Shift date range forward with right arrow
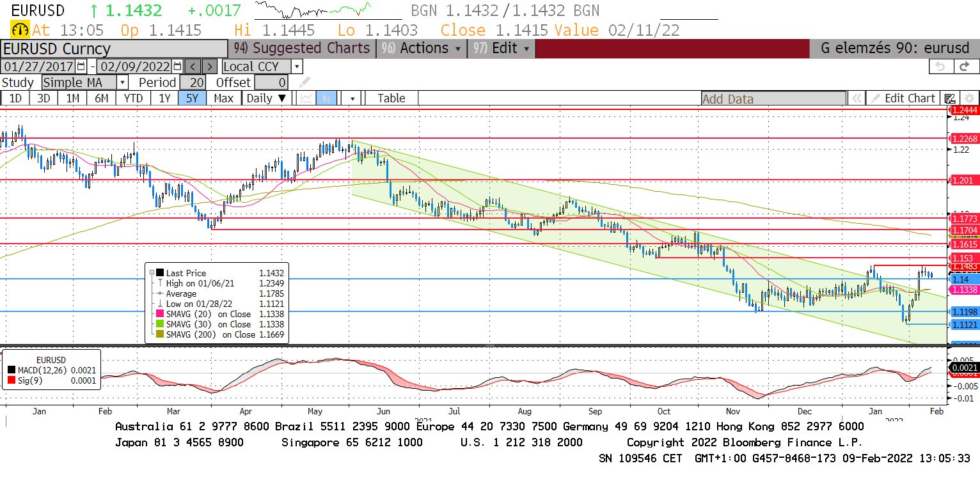This screenshot has width=980, height=477. tap(209, 66)
